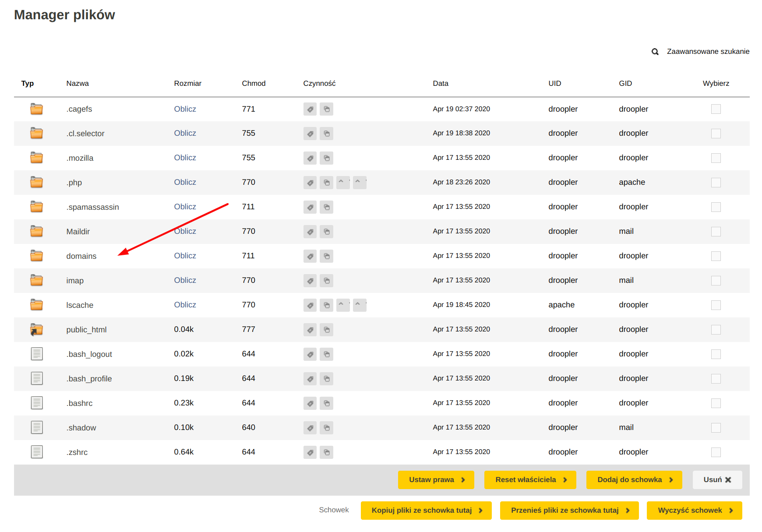This screenshot has height=532, width=762.
Task: Click the Maildir folder icon
Action: [37, 231]
